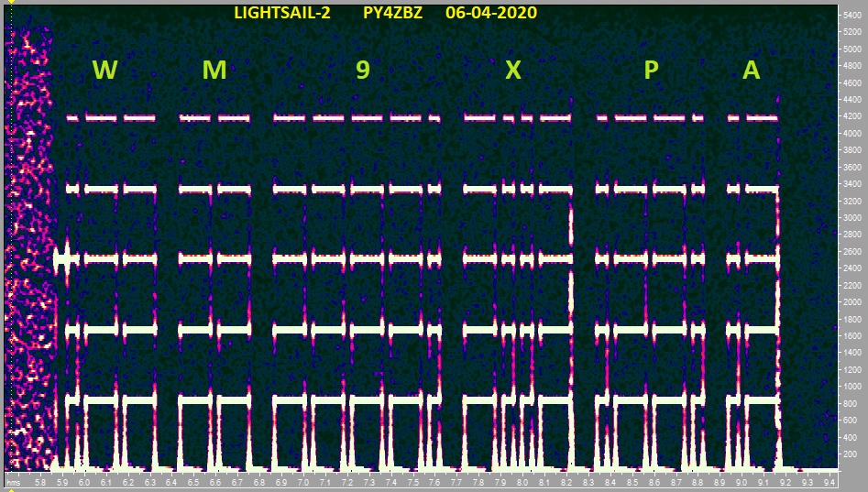Click the 3400 label on frequency axis
The height and width of the screenshot is (492, 868).
point(852,184)
